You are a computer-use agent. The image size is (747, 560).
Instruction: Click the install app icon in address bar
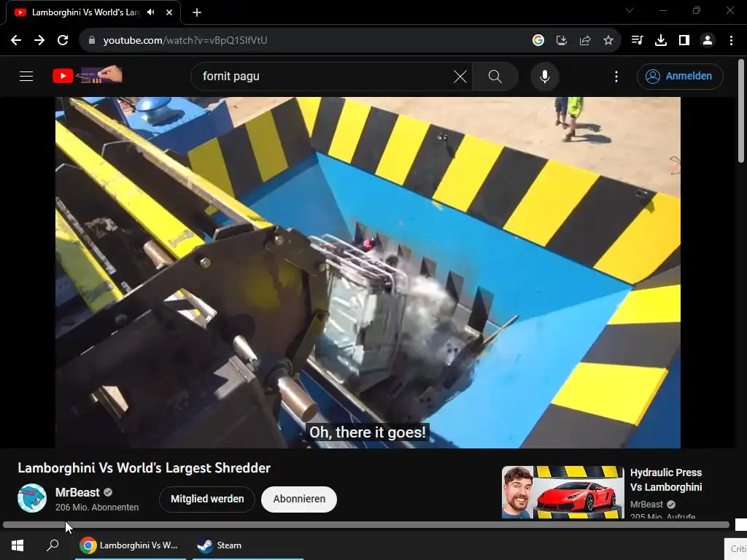[562, 41]
